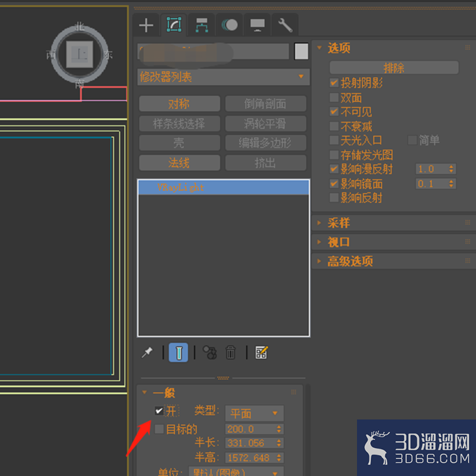The image size is (476, 476).
Task: Click the 影响漫反射 spinner arrows
Action: coord(452,169)
